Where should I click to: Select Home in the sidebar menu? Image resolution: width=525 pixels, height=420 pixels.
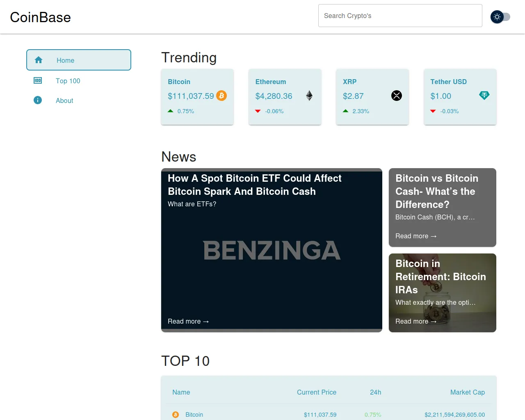point(79,60)
